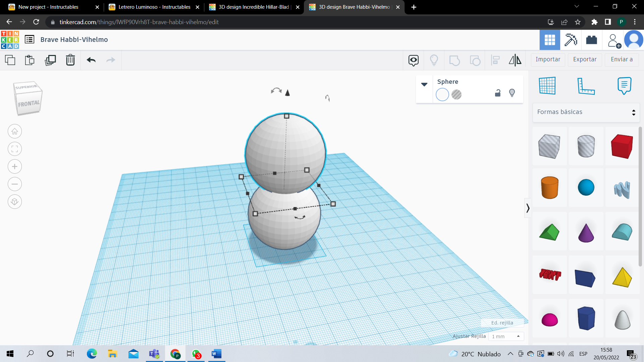Open Windows Start menu
644x362 pixels.
(x=10, y=354)
